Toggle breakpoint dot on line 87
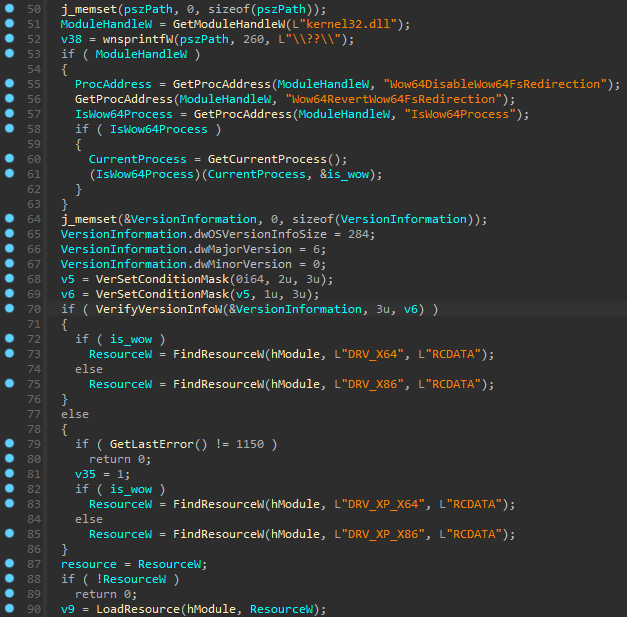 point(9,563)
